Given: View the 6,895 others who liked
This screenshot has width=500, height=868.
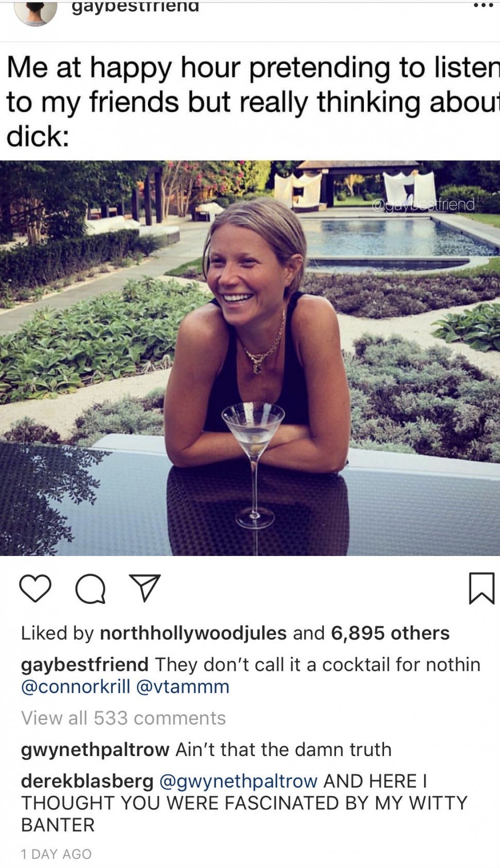Looking at the screenshot, I should (390, 633).
